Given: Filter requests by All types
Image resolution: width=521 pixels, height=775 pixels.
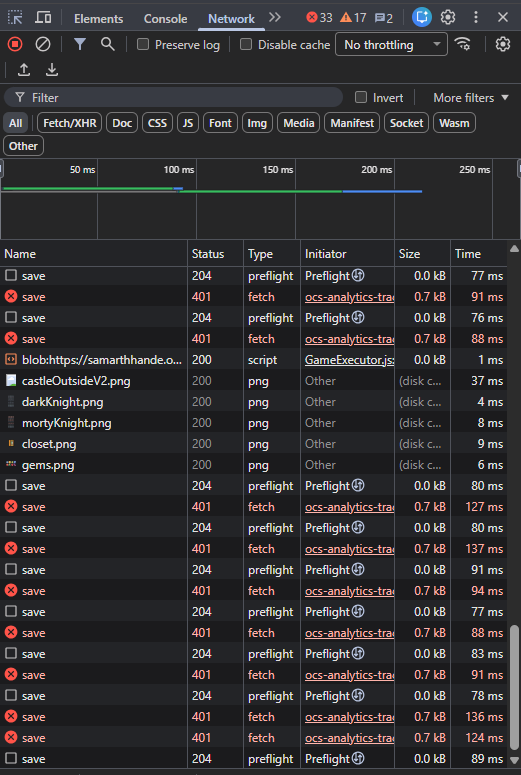Looking at the screenshot, I should 15,123.
